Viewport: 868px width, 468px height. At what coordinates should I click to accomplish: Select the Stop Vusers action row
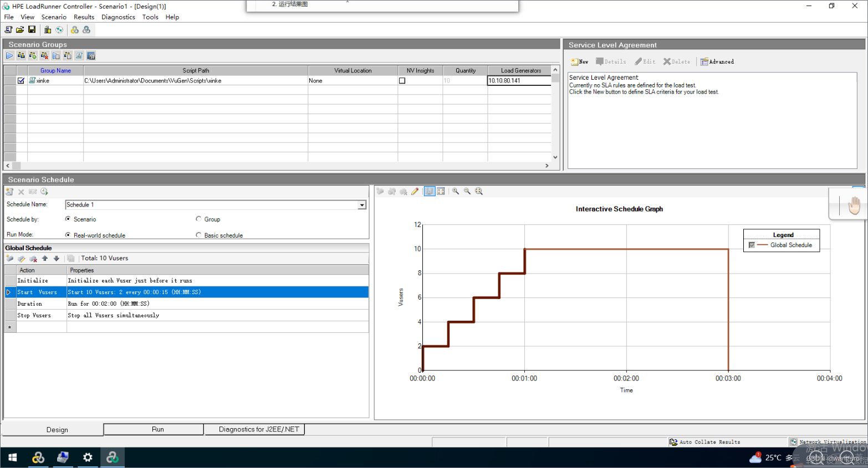[187, 315]
